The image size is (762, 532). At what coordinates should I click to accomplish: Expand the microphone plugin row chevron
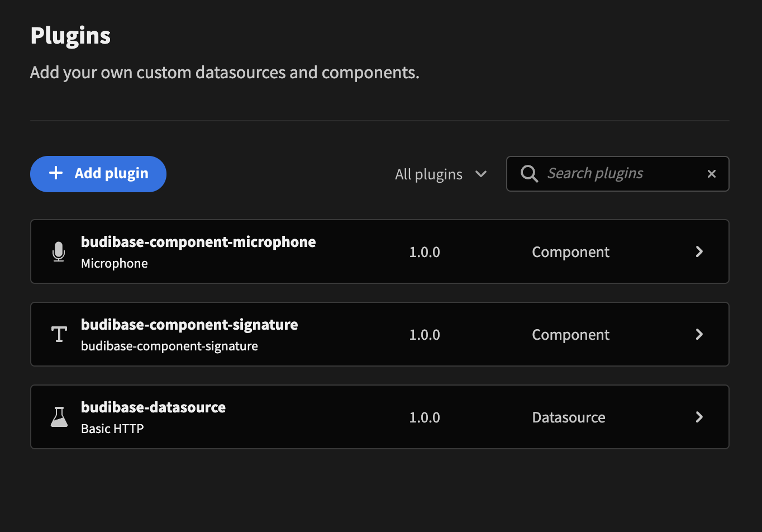point(699,252)
